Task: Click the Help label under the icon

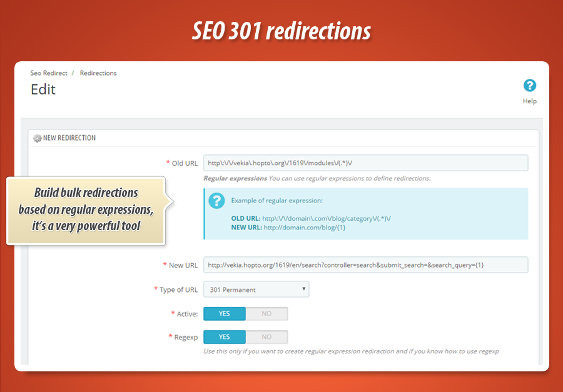Action: point(529,101)
